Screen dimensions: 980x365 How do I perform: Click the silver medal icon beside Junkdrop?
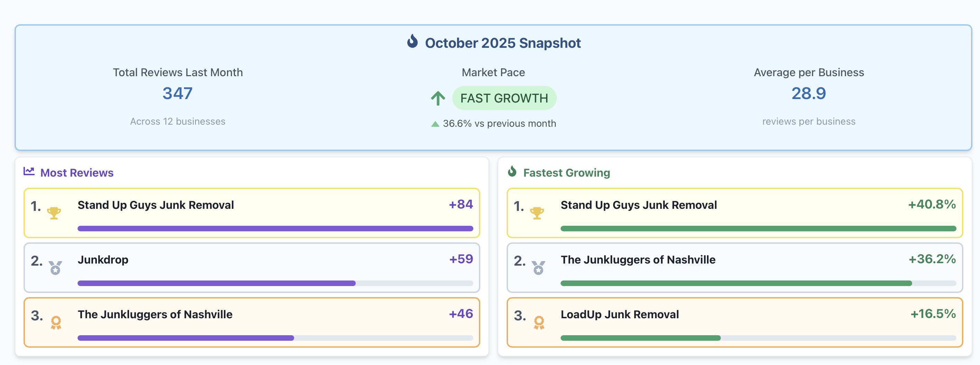coord(56,268)
